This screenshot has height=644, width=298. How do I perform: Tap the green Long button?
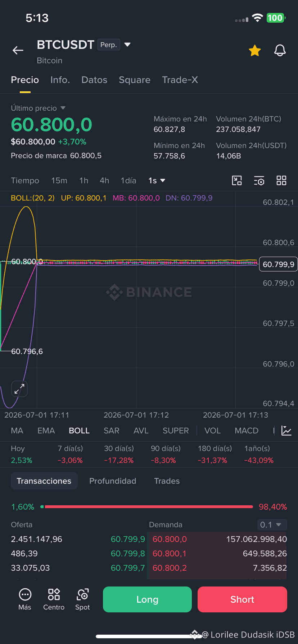pos(147,599)
